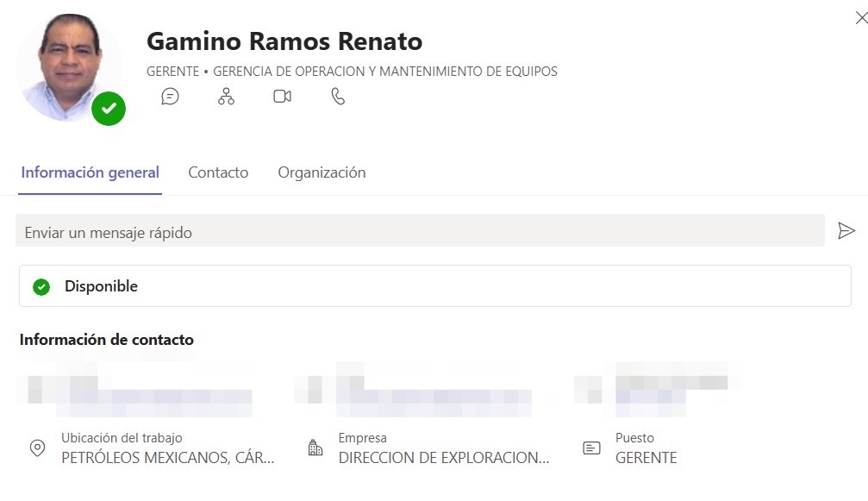Click the building icon beside Empresa

click(315, 448)
